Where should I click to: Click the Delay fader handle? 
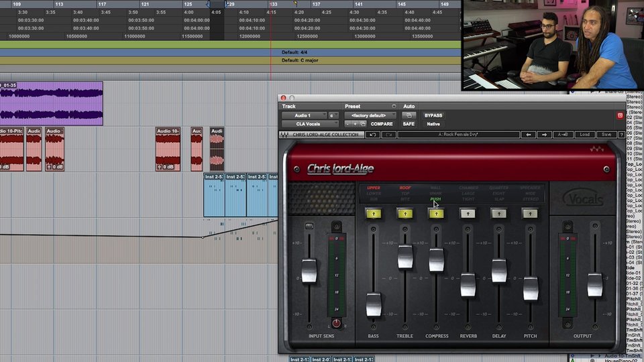click(x=499, y=271)
